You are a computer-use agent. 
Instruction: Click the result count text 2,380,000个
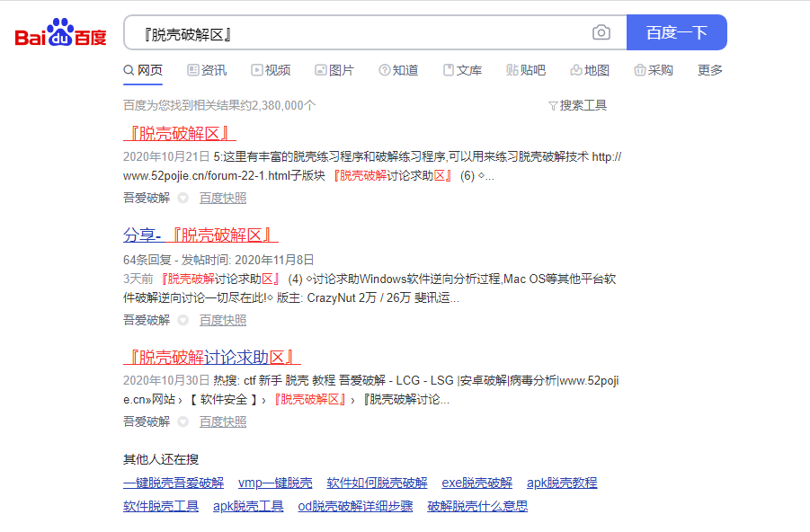point(283,106)
